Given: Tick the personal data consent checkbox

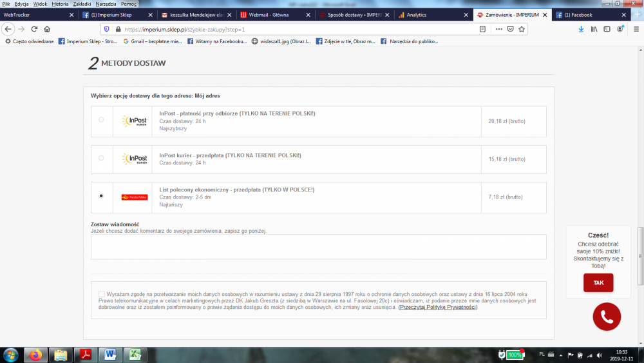Looking at the screenshot, I should coord(102,294).
